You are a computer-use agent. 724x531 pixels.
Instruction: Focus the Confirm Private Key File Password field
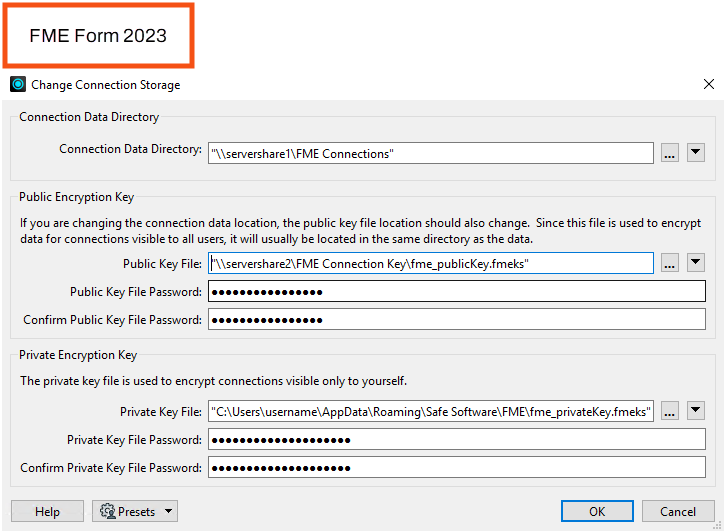(456, 468)
